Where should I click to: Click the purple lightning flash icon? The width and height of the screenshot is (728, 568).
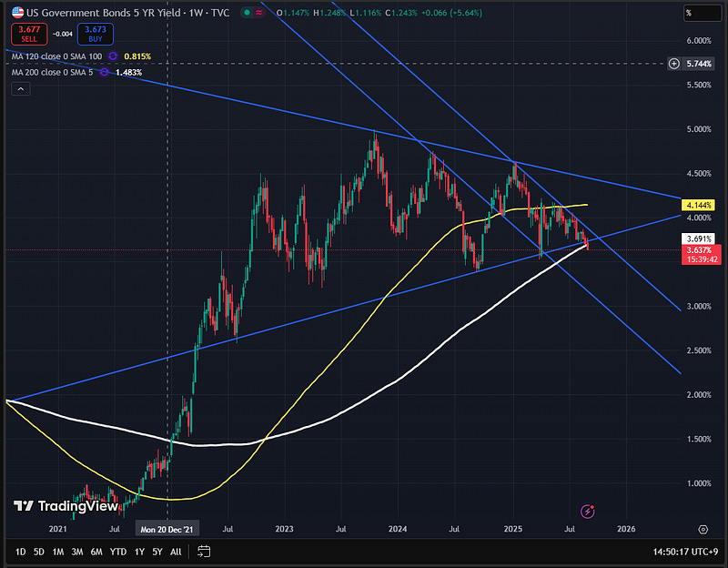point(588,512)
